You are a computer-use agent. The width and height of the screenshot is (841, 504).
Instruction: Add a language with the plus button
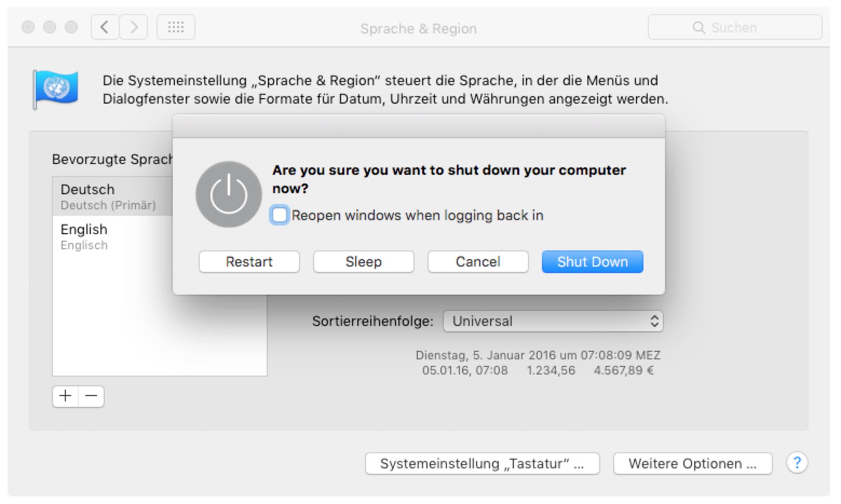[65, 396]
